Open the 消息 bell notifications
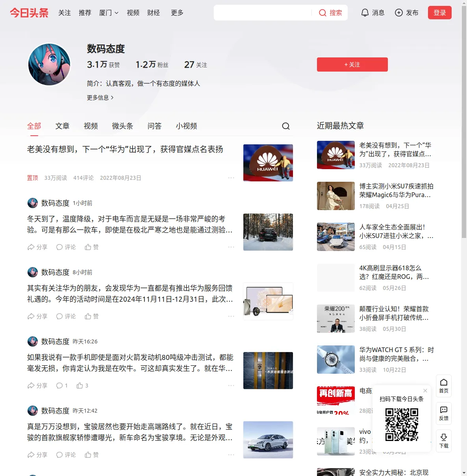Image resolution: width=467 pixels, height=476 pixels. tap(372, 13)
